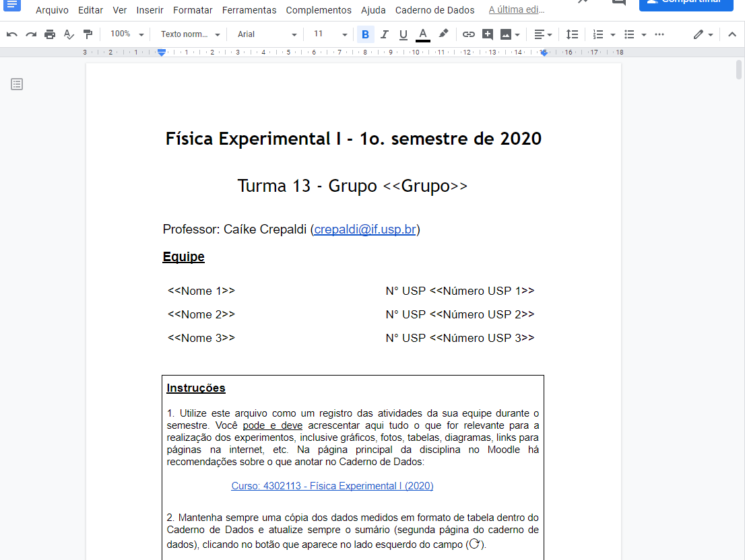Expand the bulleted list style arrow
745x560 pixels.
coord(644,34)
